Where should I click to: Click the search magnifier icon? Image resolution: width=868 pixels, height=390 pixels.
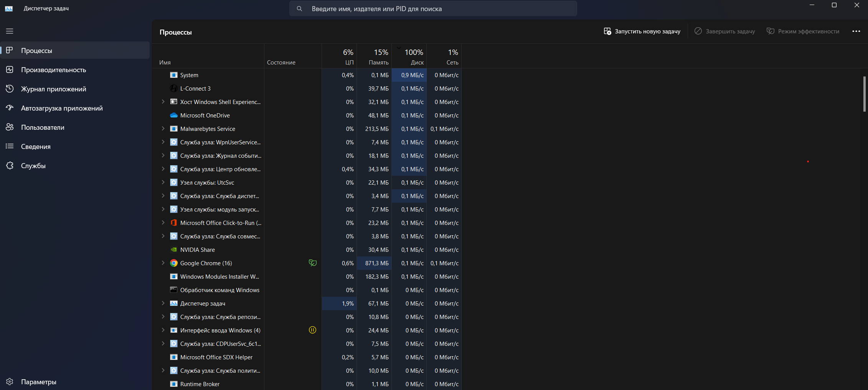[x=300, y=8]
